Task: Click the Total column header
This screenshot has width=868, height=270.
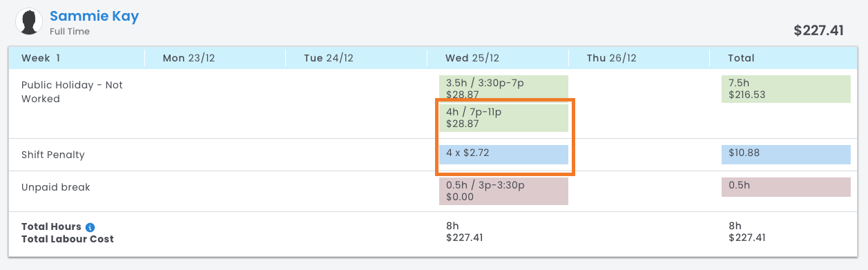Action: (x=741, y=58)
